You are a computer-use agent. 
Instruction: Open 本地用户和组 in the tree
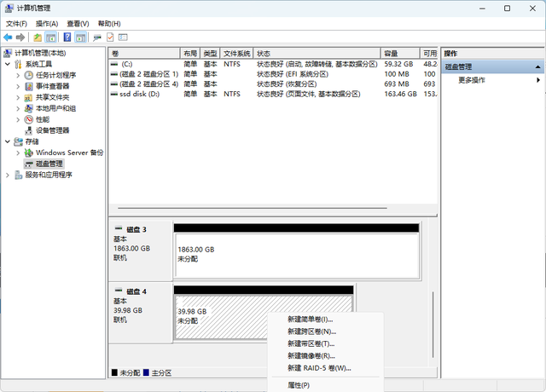[x=55, y=108]
